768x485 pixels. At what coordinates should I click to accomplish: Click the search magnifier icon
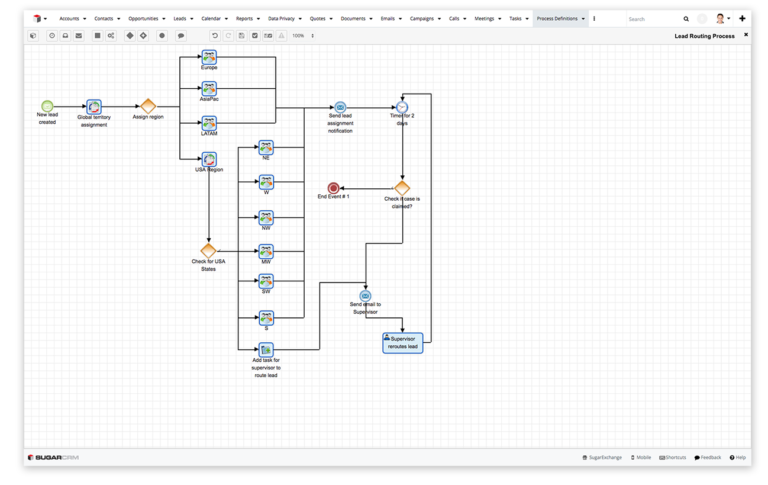coord(686,18)
